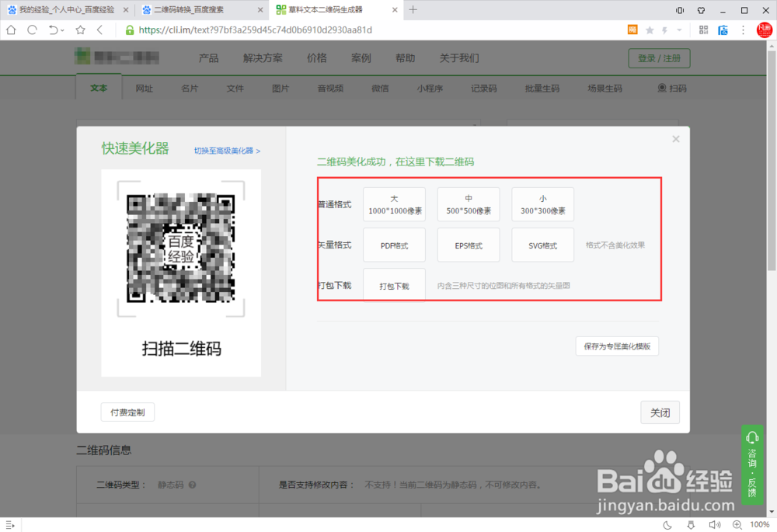The height and width of the screenshot is (532, 777).
Task: Click 登录 / 注册 button
Action: point(659,58)
